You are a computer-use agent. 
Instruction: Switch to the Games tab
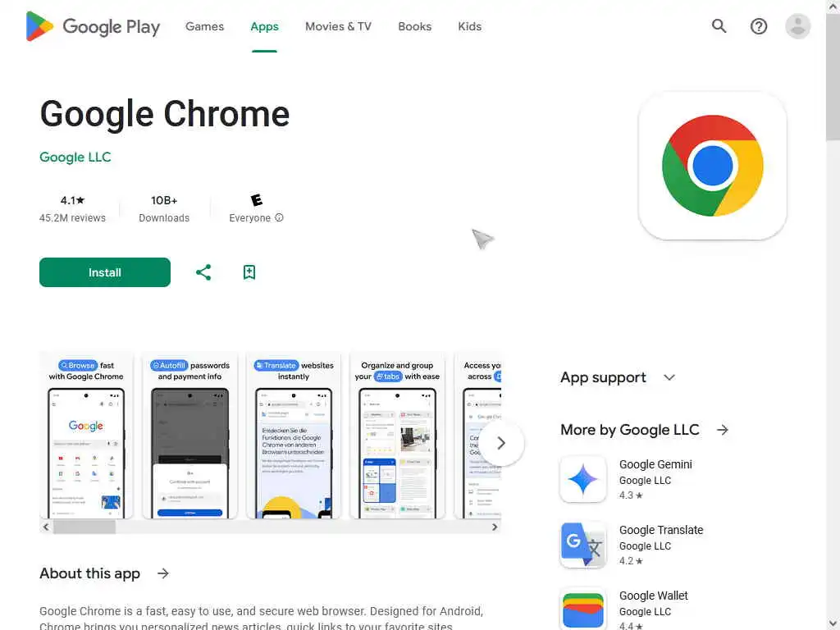tap(204, 26)
